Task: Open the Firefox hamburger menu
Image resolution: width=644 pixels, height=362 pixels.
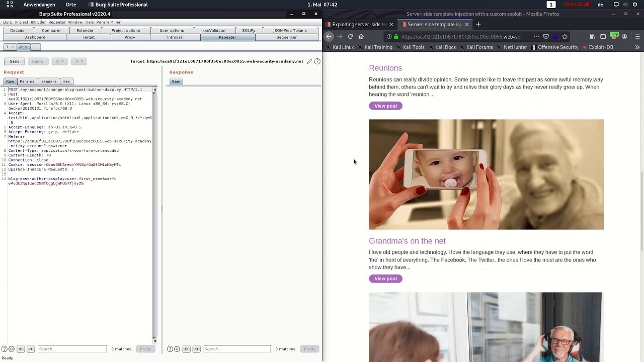Action: tap(637, 37)
